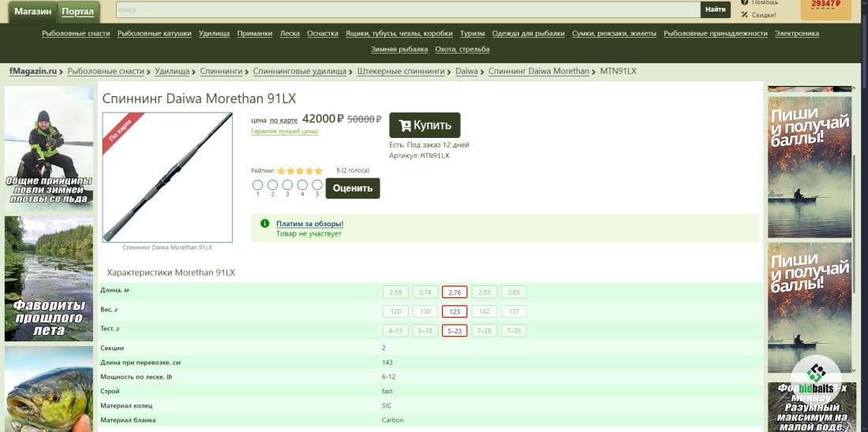Open Рыболовные принадлежности category
Screen dimensions: 868x432
[x=716, y=33]
